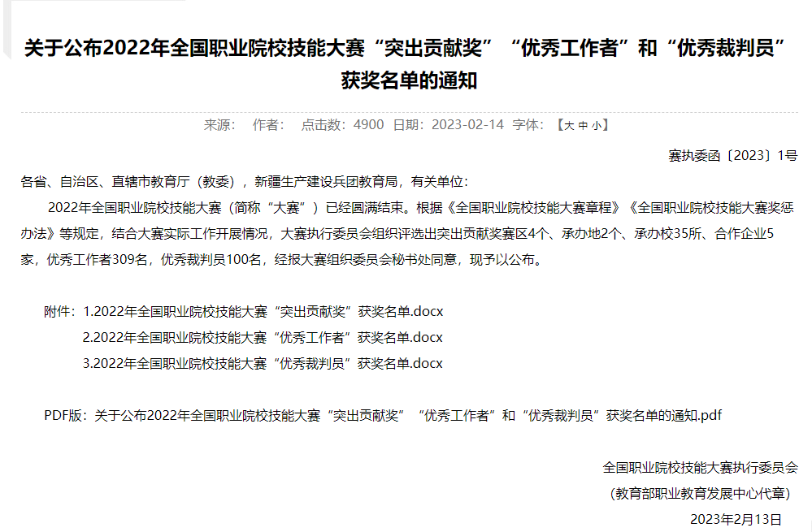Image resolution: width=812 pixels, height=532 pixels.
Task: Click the 全国职业院校技能大赛执行委员会 signature
Action: point(700,468)
